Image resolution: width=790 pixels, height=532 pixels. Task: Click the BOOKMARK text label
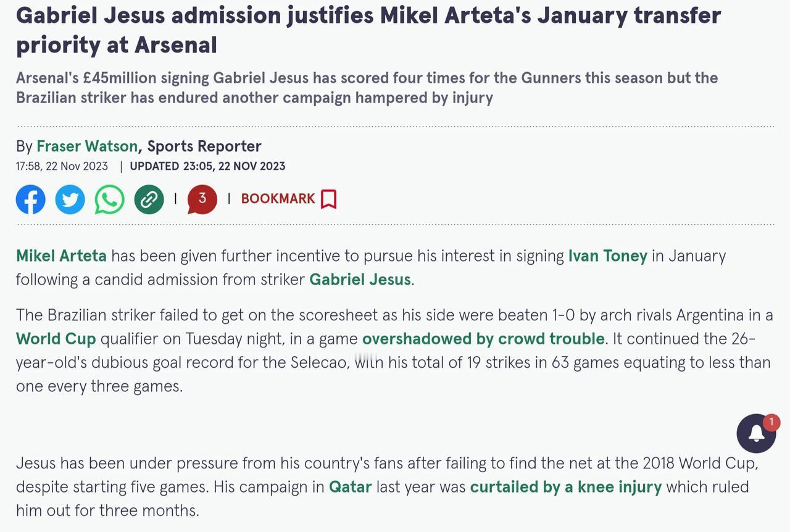click(278, 199)
